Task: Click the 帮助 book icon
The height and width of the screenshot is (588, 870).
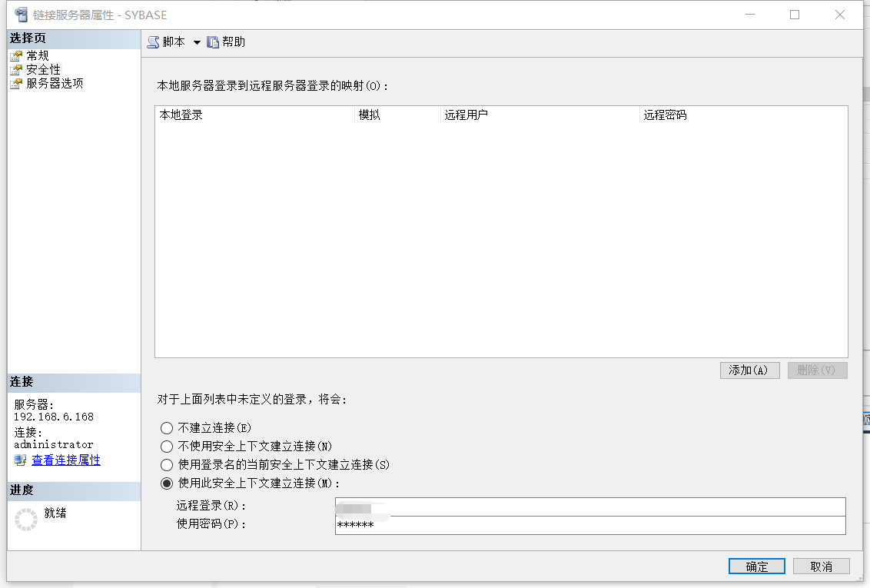Action: (213, 42)
